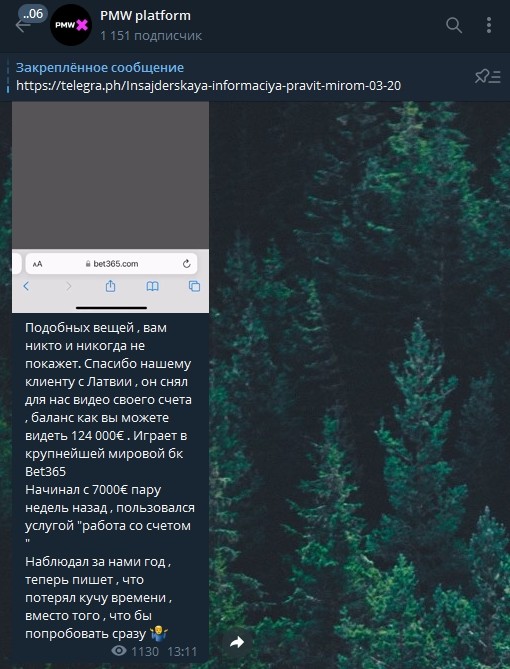Image resolution: width=510 pixels, height=669 pixels.
Task: Click the 1 151 подписчик subscriber count
Action: pos(151,35)
